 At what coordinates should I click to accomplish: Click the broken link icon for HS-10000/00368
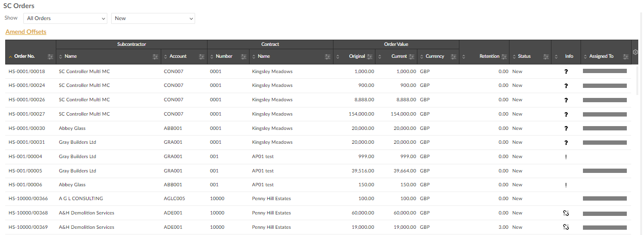coord(566,213)
